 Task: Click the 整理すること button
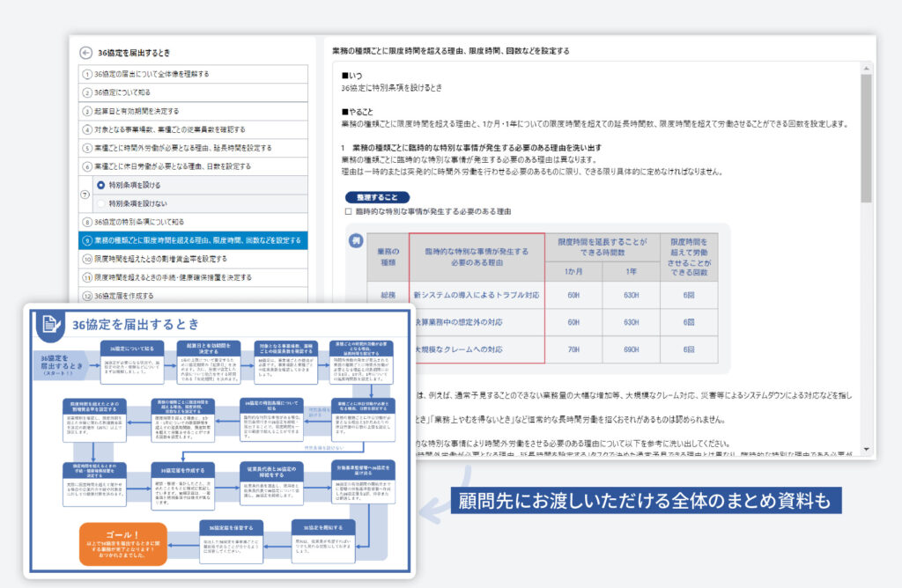point(376,197)
